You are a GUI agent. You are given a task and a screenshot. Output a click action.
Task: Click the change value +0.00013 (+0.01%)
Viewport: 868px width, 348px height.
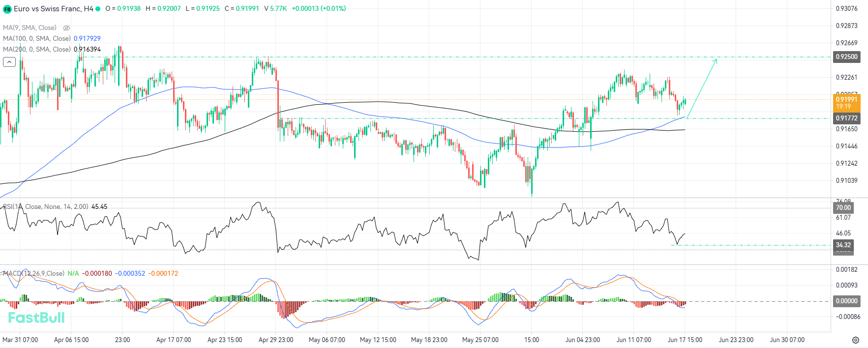tap(319, 9)
